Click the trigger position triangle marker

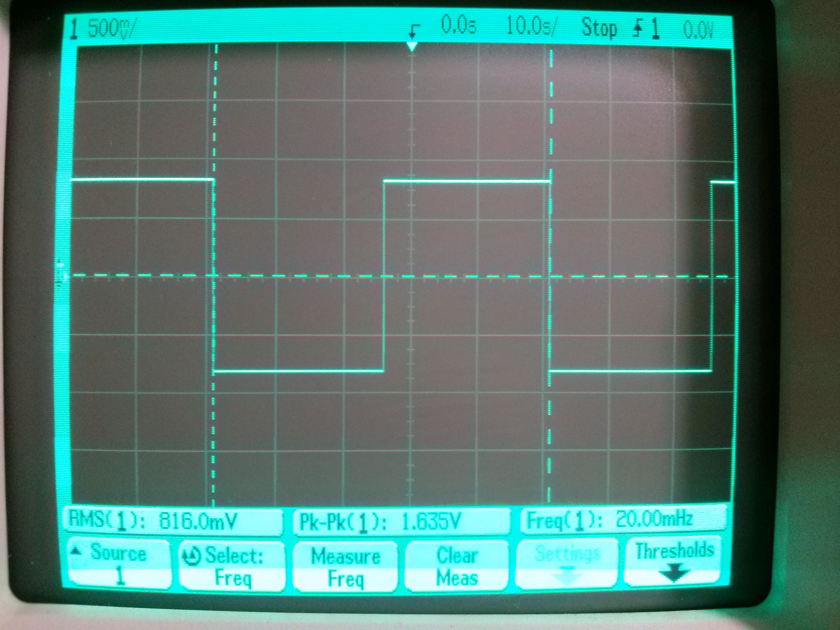click(x=411, y=46)
